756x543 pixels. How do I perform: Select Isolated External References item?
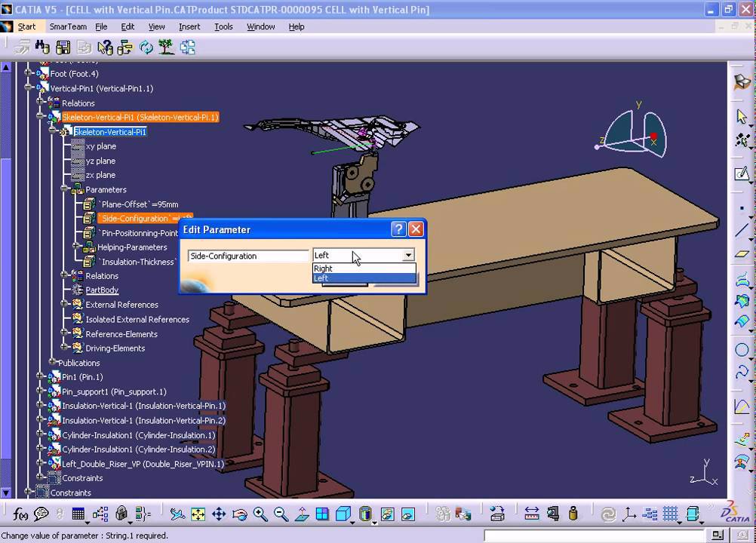click(137, 320)
